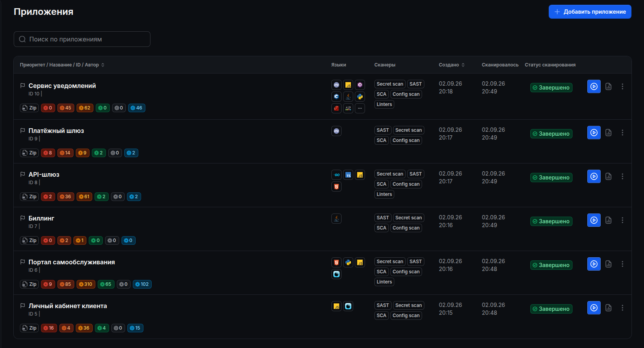644x348 pixels.
Task: Run the scan for Биллинг
Action: coord(594,220)
